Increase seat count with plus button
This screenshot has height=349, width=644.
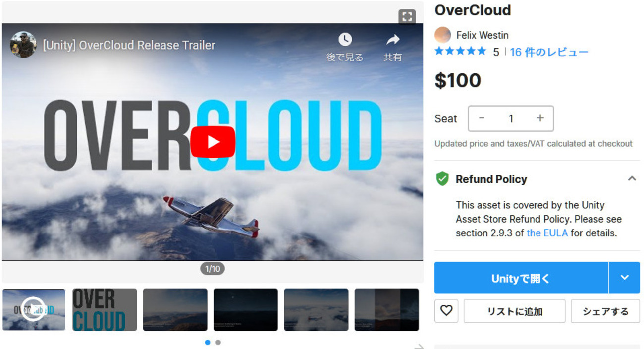pos(540,118)
